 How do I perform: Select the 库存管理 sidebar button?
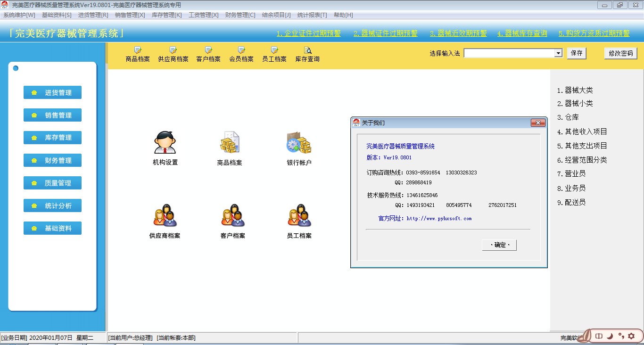pos(53,138)
